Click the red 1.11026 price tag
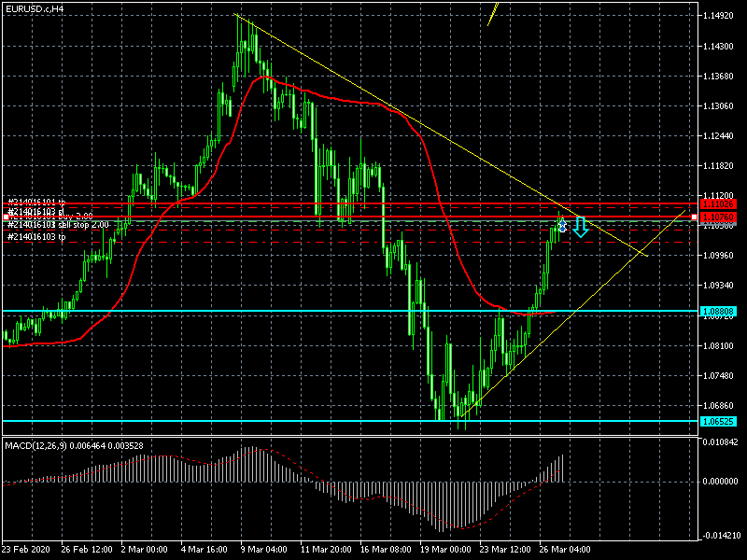 (x=717, y=203)
